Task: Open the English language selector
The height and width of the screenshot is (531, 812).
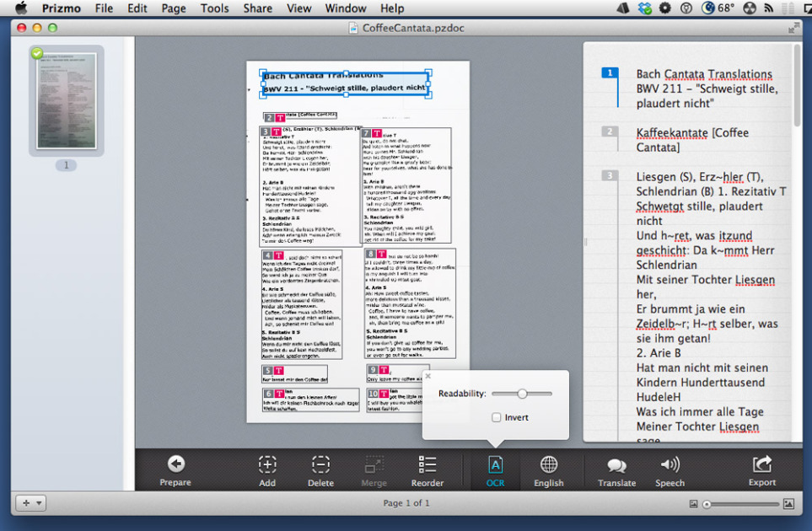Action: click(x=548, y=464)
